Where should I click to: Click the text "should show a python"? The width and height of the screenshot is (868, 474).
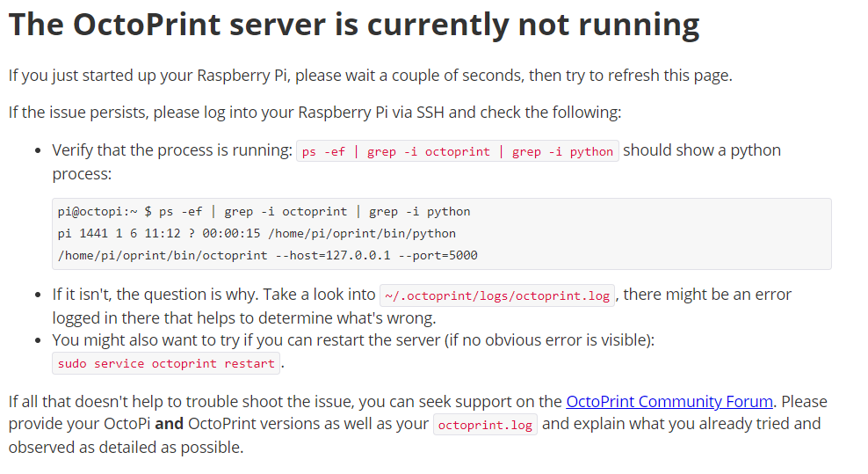click(x=702, y=150)
